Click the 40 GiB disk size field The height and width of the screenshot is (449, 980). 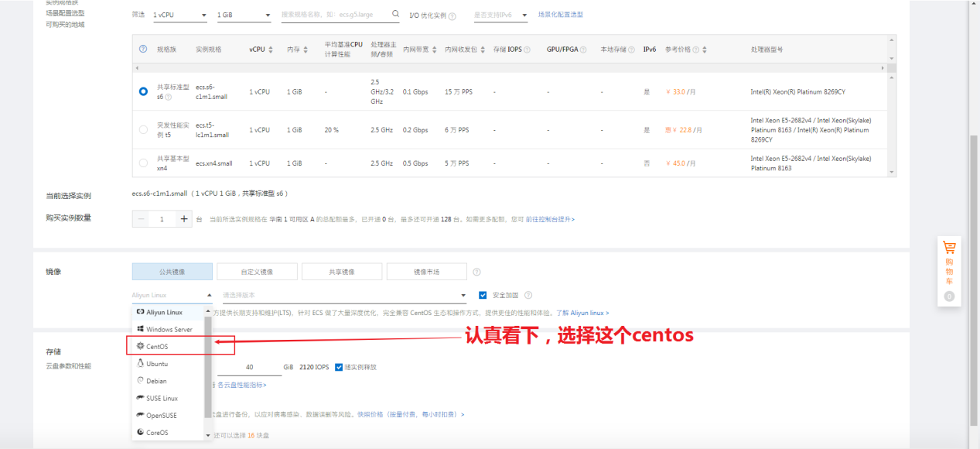point(248,367)
